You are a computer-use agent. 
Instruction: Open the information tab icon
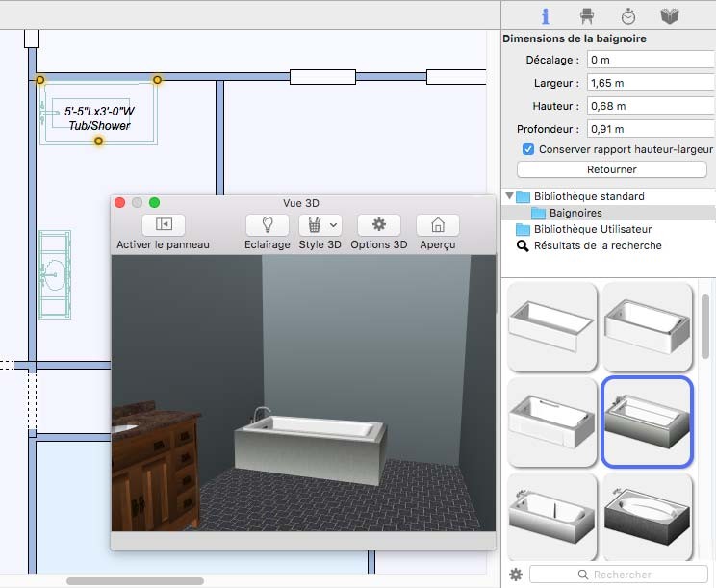tap(546, 16)
